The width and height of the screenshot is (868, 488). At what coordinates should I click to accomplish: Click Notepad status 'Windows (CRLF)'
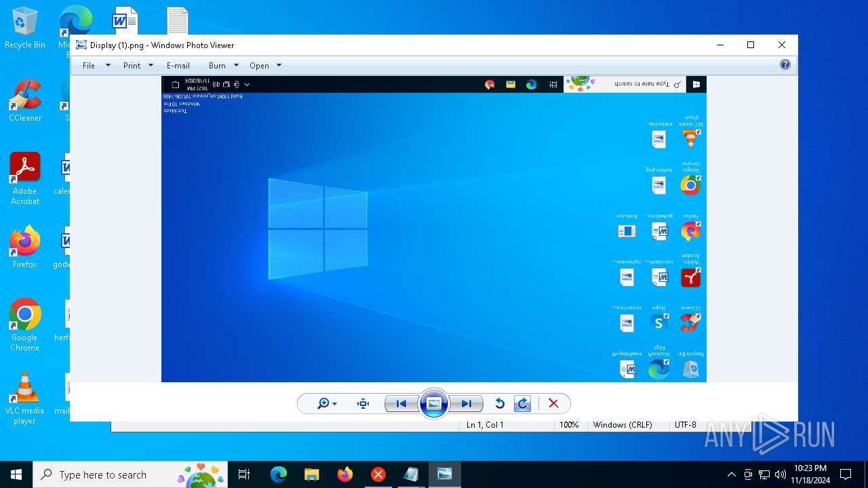pos(623,425)
